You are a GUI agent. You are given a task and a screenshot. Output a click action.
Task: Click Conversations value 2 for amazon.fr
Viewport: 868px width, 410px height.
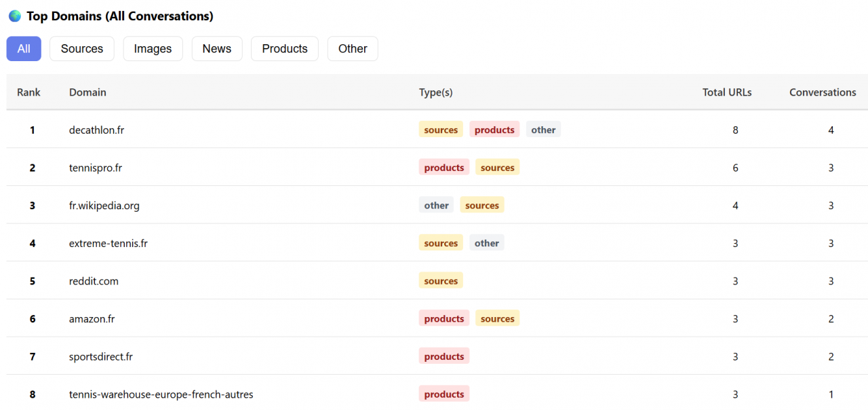click(x=831, y=319)
